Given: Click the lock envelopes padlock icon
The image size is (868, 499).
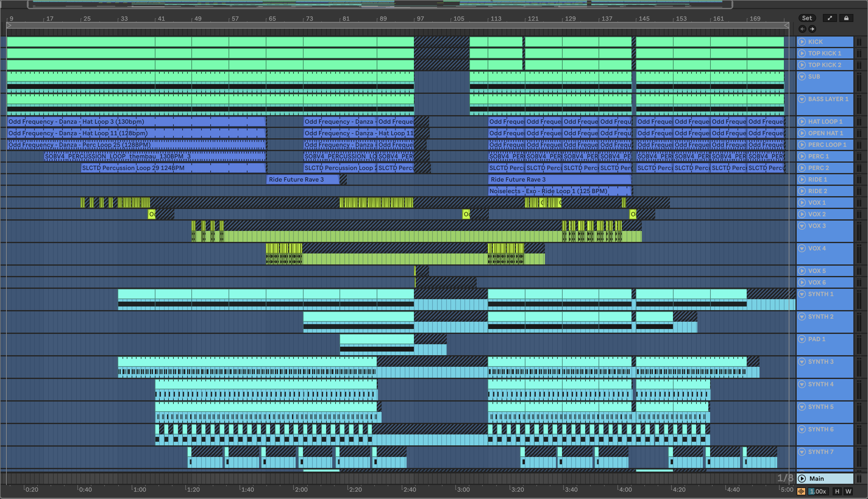Looking at the screenshot, I should coord(846,18).
